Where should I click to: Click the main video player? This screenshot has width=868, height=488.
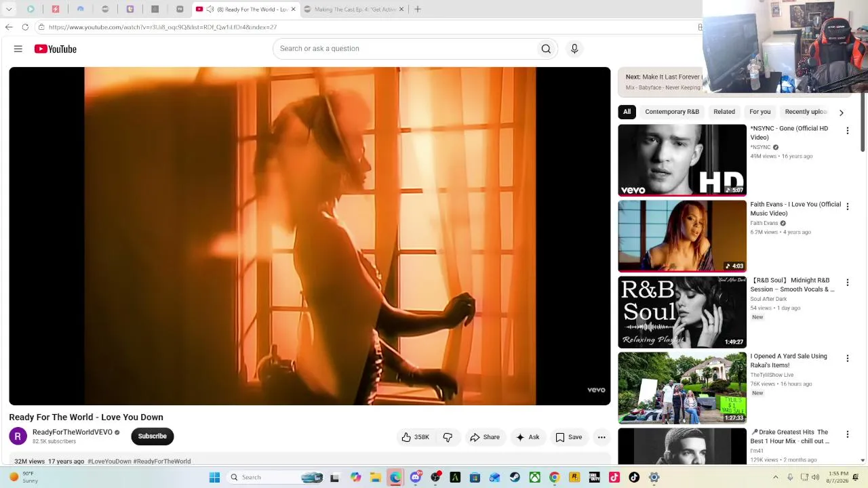[x=310, y=236]
